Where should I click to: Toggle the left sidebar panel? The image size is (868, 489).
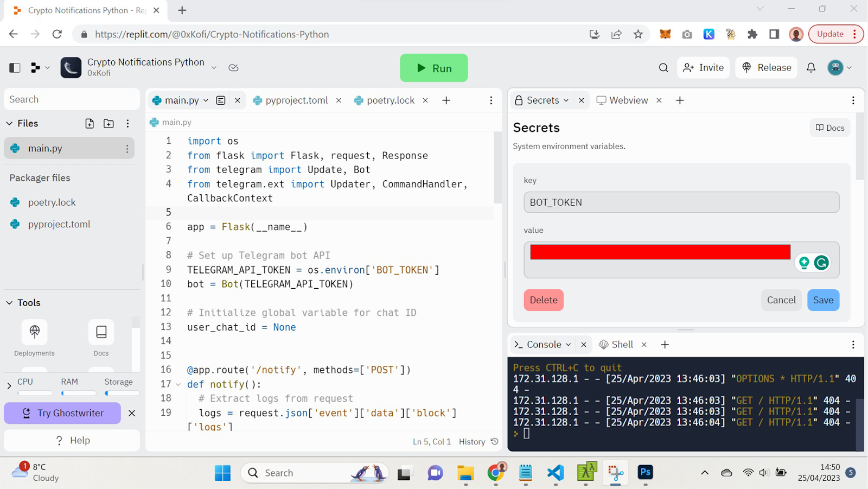coord(15,68)
